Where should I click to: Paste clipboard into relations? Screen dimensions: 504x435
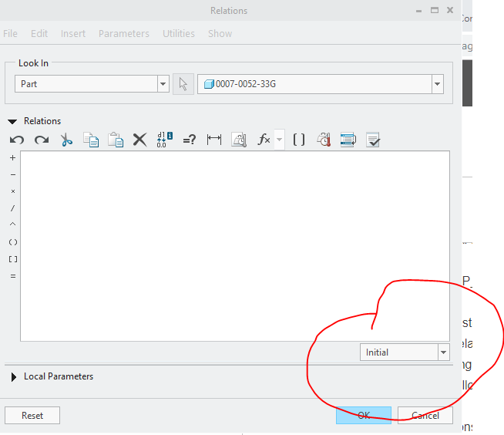click(x=116, y=140)
